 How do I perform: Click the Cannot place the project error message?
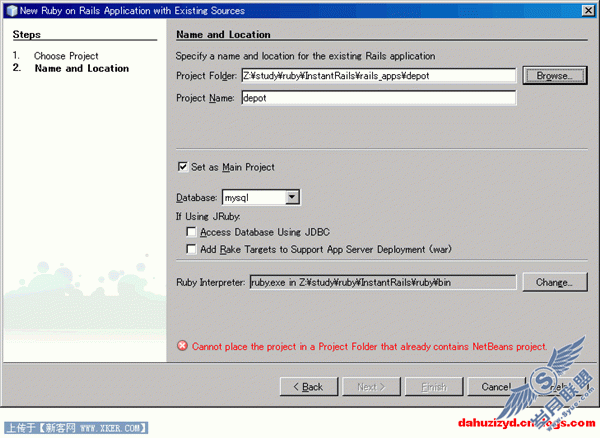369,347
